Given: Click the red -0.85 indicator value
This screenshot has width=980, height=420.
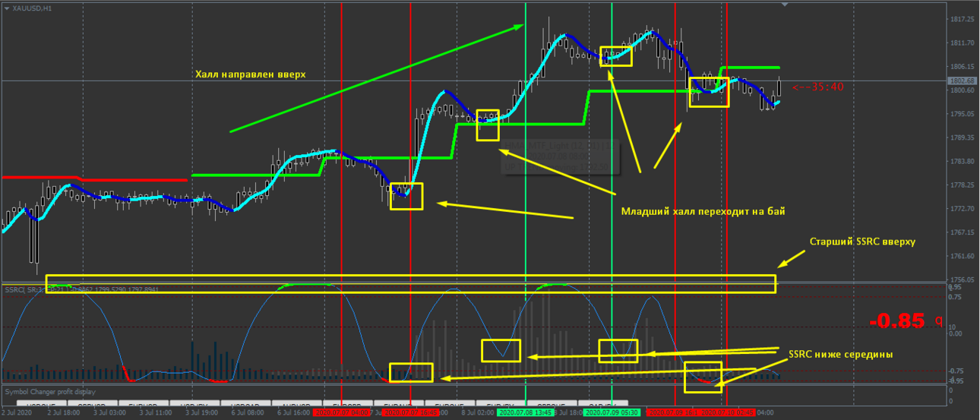Looking at the screenshot, I should [897, 321].
